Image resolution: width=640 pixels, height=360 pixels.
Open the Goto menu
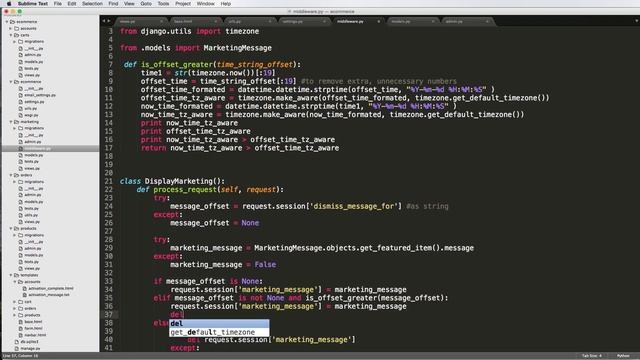[146, 4]
